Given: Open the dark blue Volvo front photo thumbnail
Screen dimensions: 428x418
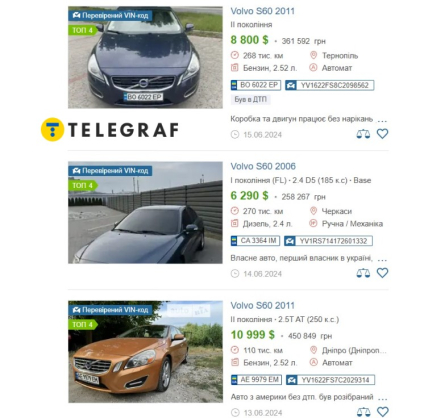Looking at the screenshot, I should point(145,57).
